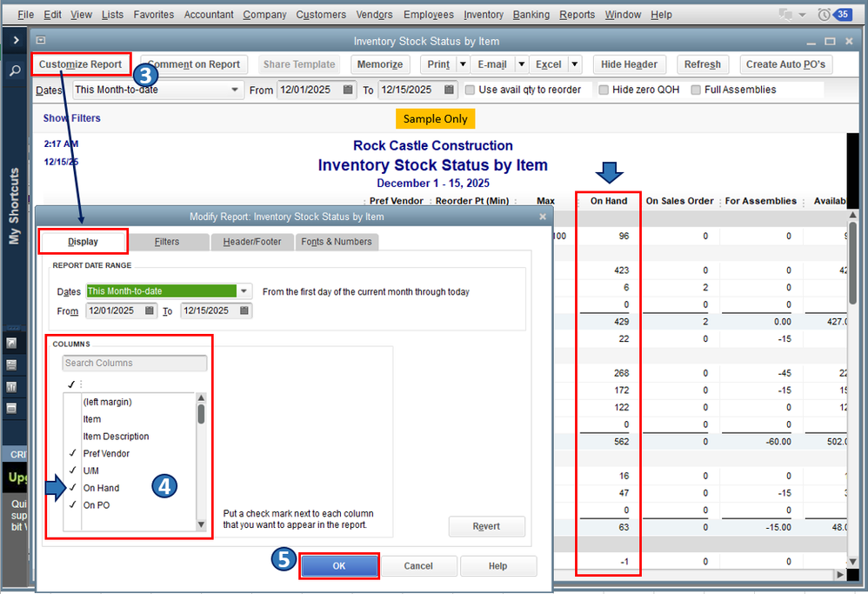Click the Refresh button

point(703,64)
